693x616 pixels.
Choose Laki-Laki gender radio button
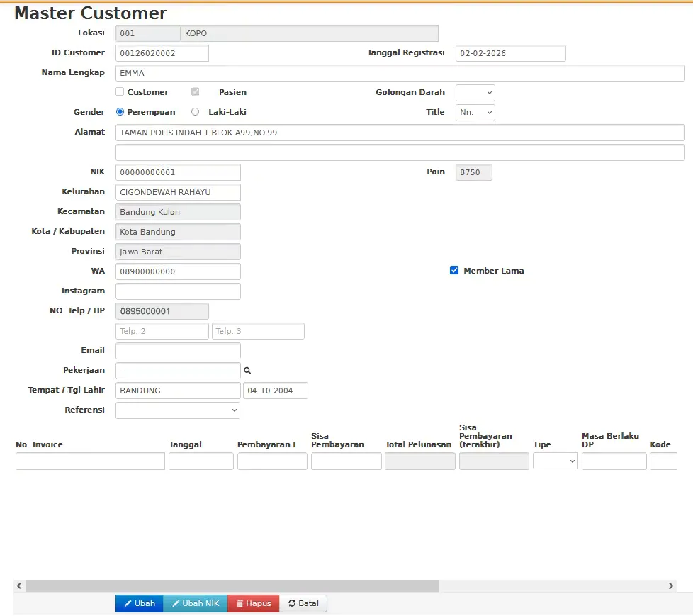[196, 112]
